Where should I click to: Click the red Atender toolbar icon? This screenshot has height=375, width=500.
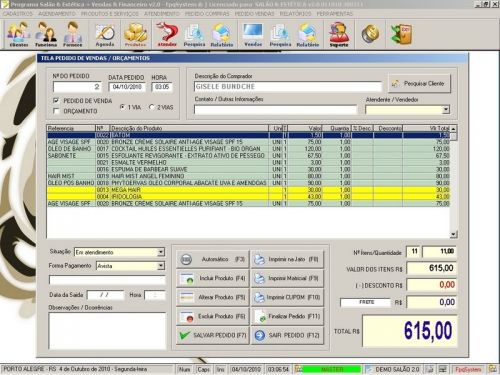pos(167,34)
